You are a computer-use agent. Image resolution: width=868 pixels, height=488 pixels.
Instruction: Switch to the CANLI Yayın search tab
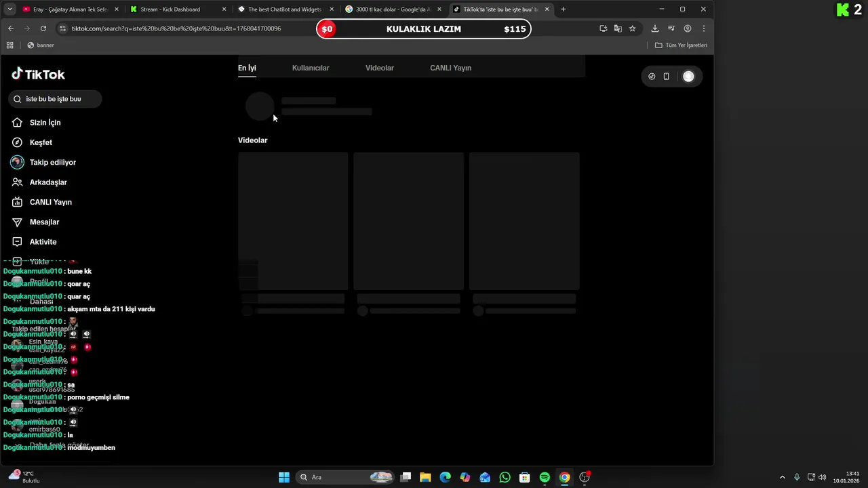(x=450, y=68)
